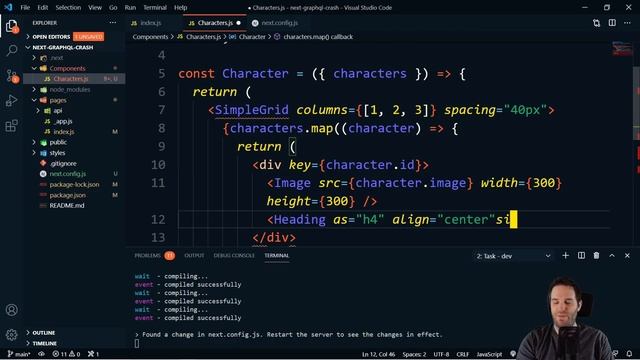640x360 pixels.
Task: Open the Selection menu
Action: coord(68,7)
